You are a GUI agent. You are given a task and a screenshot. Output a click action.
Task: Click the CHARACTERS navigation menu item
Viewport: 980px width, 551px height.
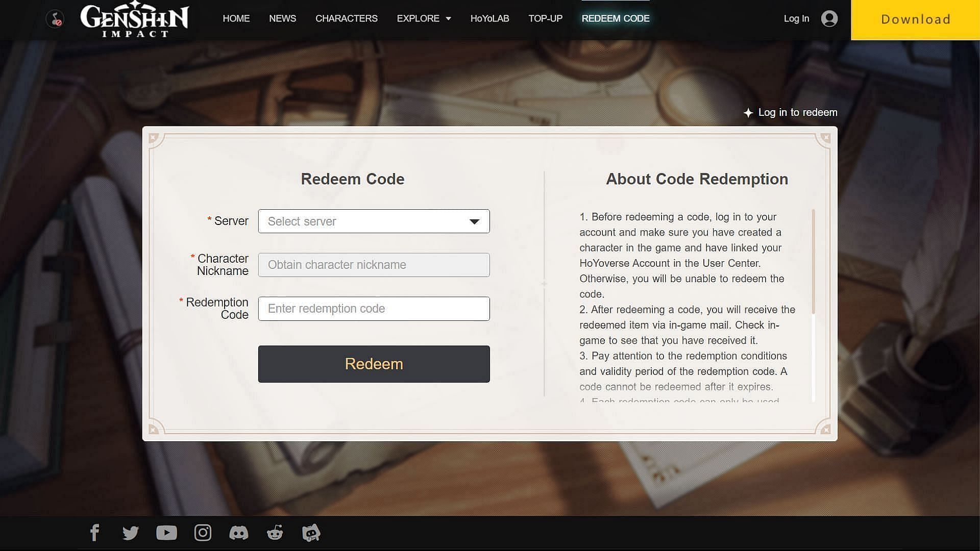(347, 18)
